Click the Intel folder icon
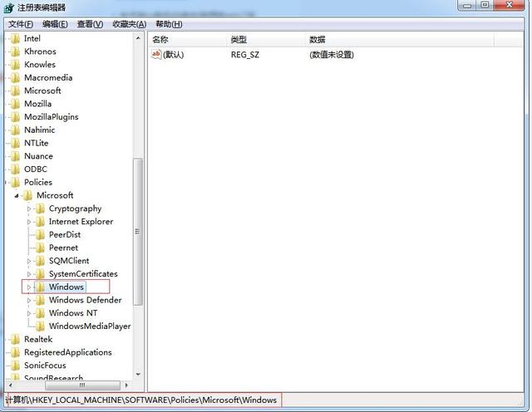The image size is (532, 412). click(x=15, y=39)
